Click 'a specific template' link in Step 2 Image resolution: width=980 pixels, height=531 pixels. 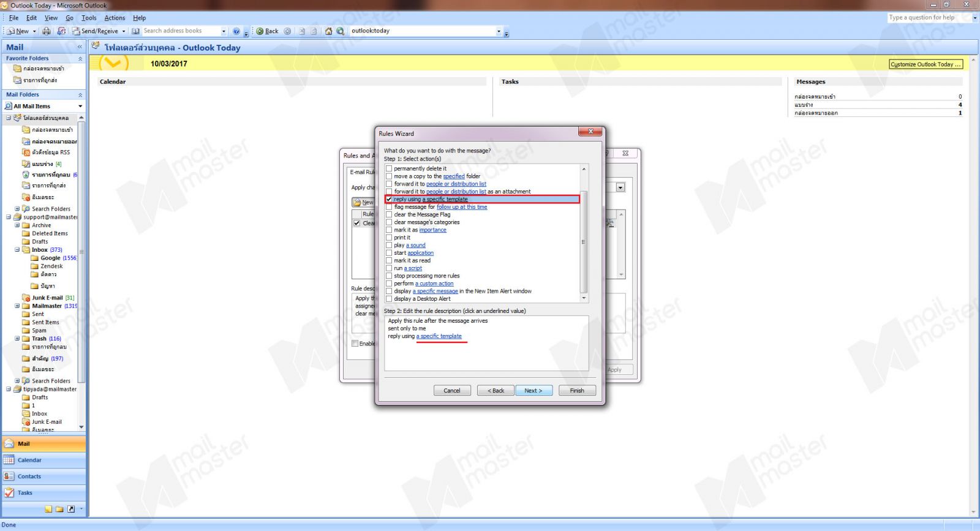click(439, 336)
